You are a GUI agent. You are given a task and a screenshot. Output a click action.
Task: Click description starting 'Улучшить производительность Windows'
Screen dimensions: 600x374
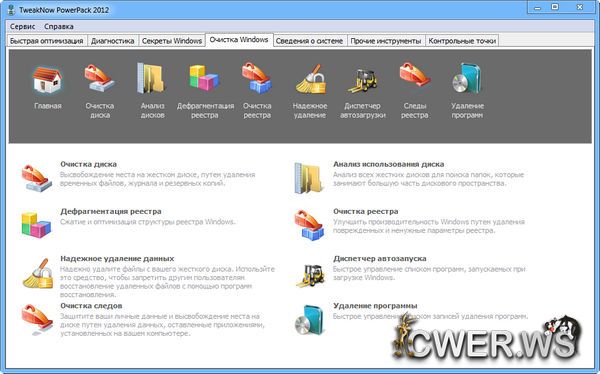coord(428,226)
